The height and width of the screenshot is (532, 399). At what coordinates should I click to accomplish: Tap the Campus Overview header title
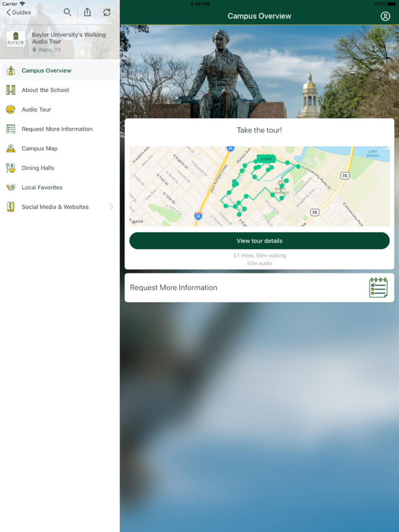[259, 16]
